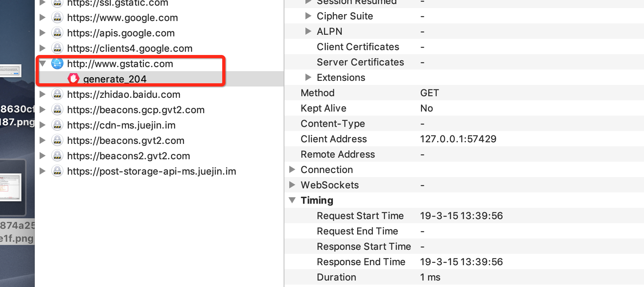Click the Extensions label

[341, 78]
